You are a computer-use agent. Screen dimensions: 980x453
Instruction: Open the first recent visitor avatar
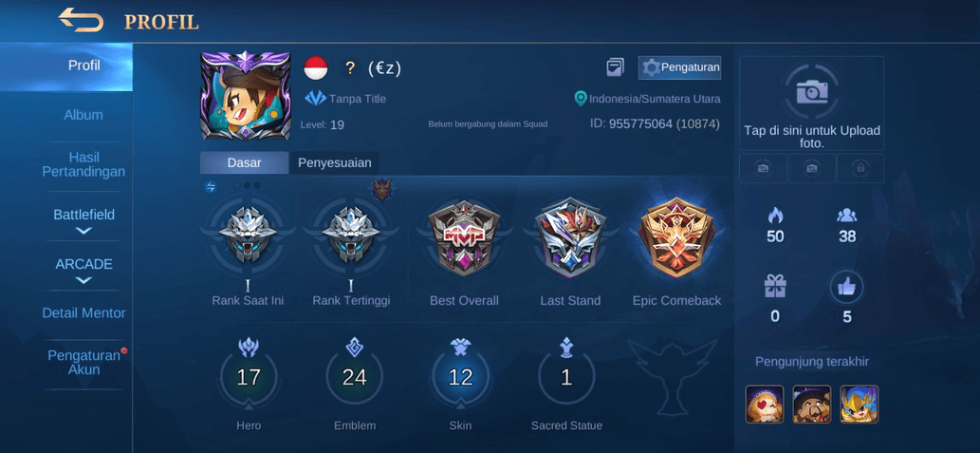(x=764, y=405)
